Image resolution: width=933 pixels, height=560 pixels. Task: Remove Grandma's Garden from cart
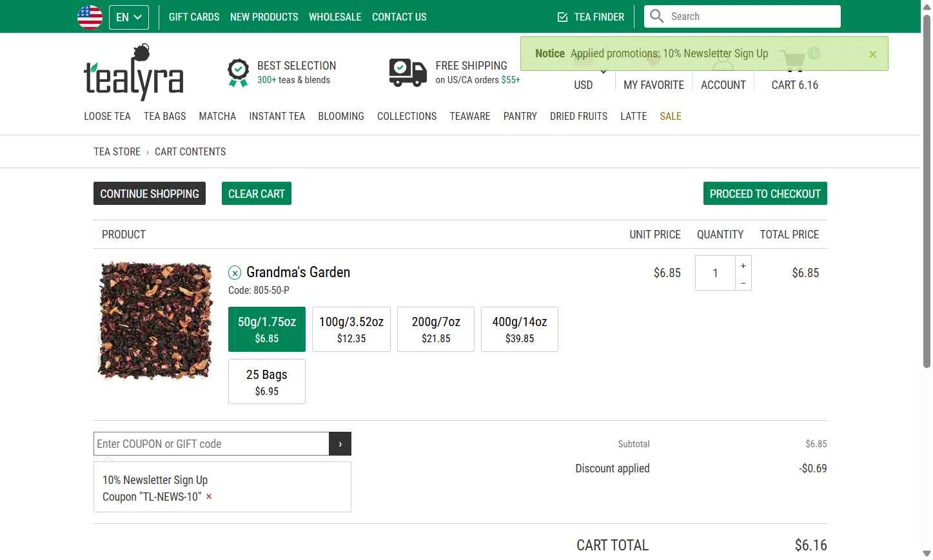coord(235,273)
